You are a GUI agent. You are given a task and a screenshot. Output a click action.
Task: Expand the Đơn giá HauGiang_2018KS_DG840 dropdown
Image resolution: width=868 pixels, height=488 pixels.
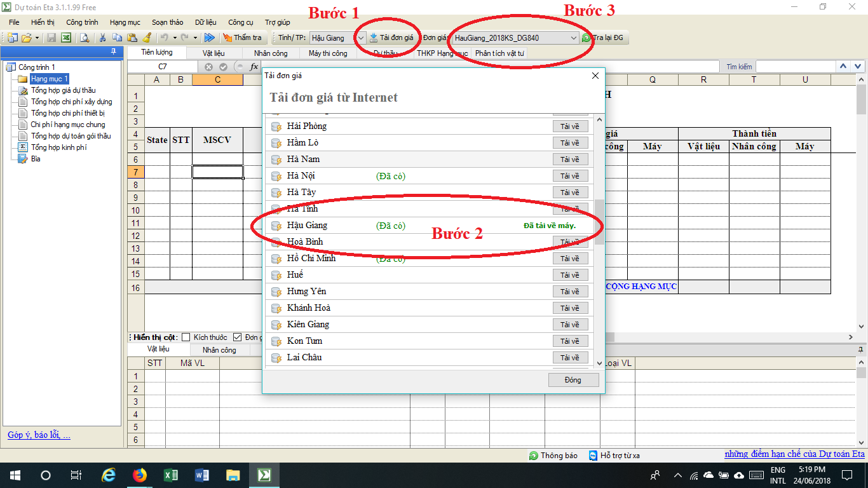tap(573, 38)
